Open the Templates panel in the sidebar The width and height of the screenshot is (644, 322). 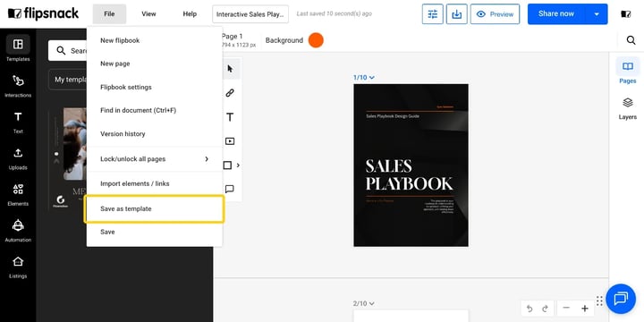(x=18, y=48)
